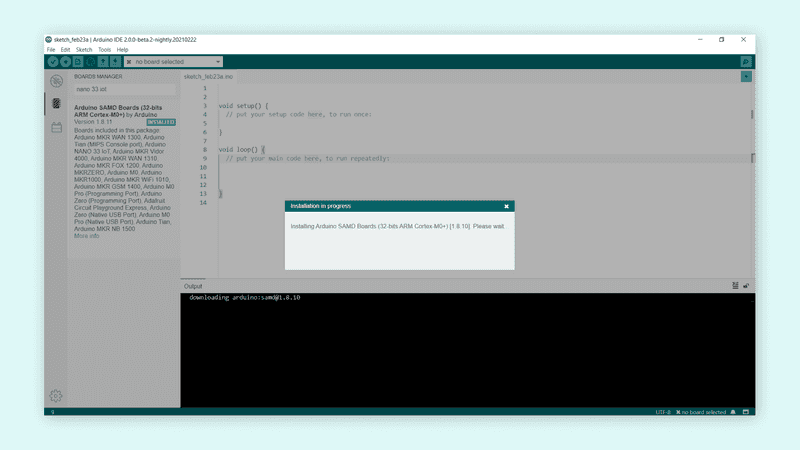The height and width of the screenshot is (450, 800).
Task: Open the Debug sidebar bug icon
Action: 57,81
